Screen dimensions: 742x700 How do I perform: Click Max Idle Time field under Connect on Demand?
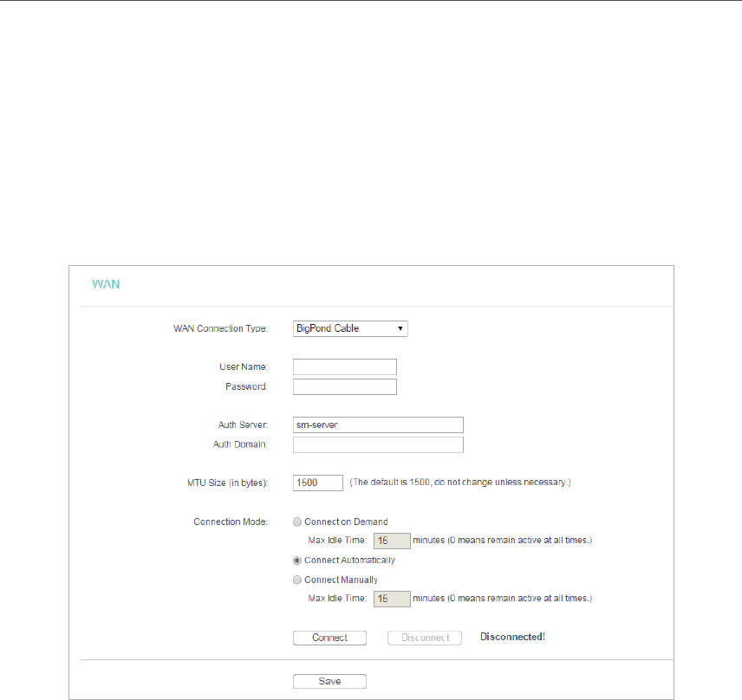[392, 541]
